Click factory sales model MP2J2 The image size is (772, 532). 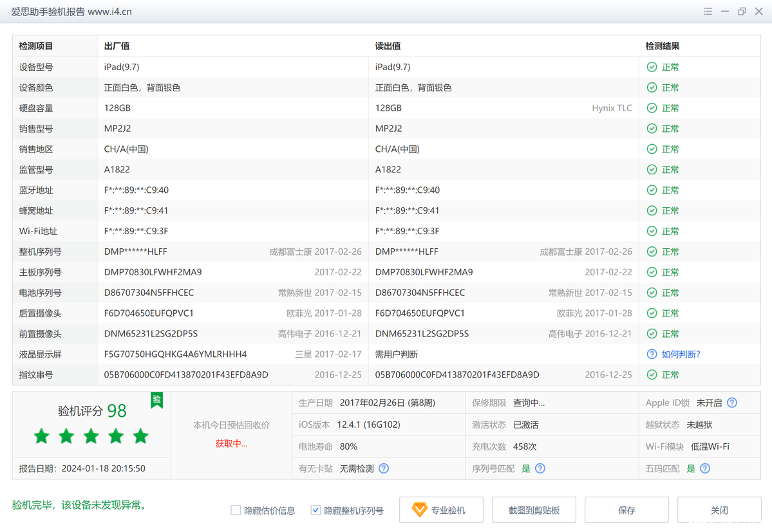click(118, 128)
